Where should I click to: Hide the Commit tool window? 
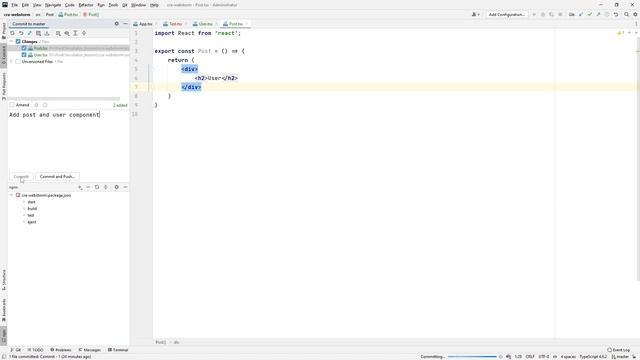[x=125, y=24]
